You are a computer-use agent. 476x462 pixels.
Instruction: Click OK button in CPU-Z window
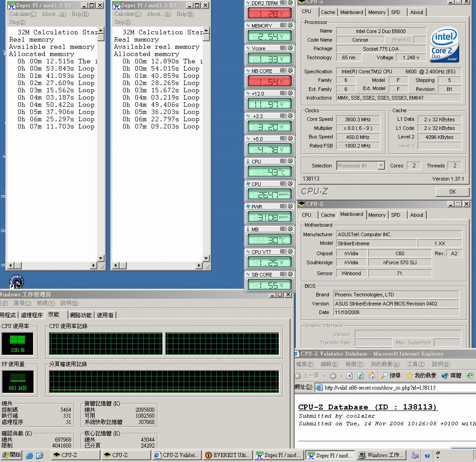[452, 191]
